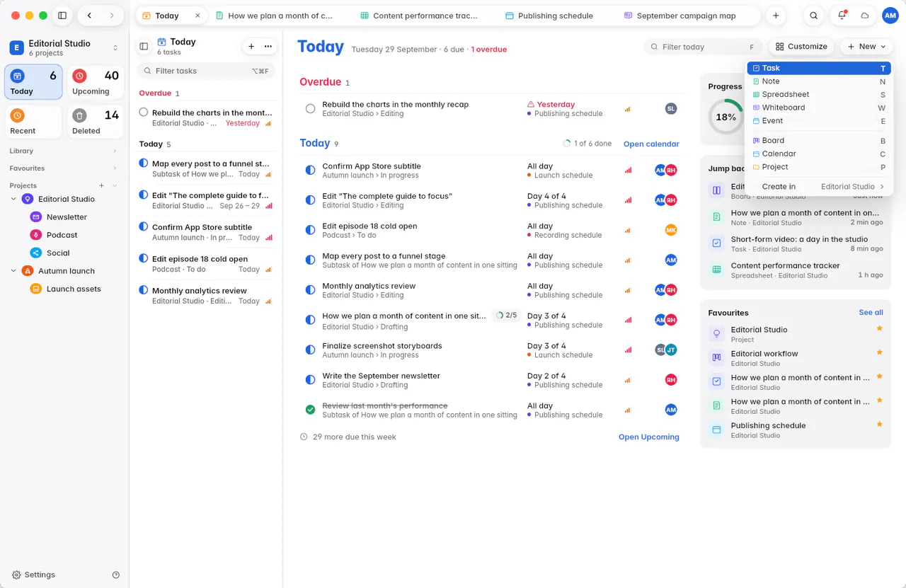This screenshot has width=906, height=588.
Task: Select Task in the New menu
Action: click(x=820, y=68)
